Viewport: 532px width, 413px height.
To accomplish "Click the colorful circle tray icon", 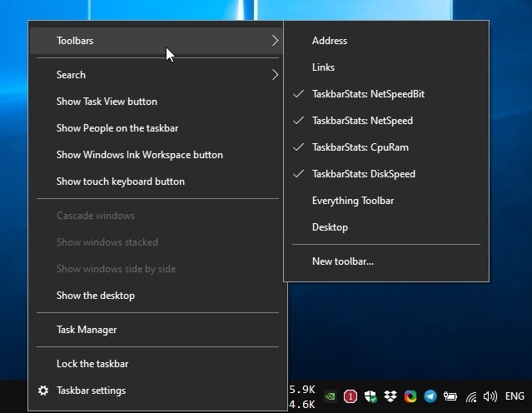I will 410,396.
